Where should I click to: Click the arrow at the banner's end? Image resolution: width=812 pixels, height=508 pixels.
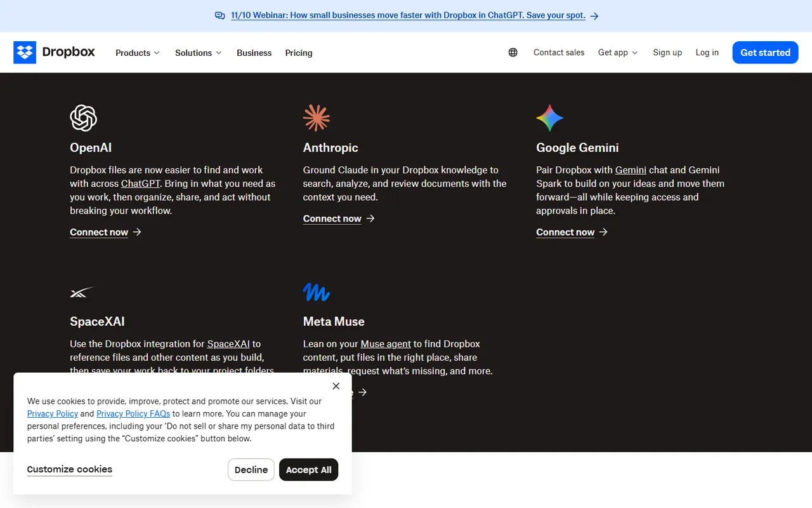pyautogui.click(x=594, y=16)
